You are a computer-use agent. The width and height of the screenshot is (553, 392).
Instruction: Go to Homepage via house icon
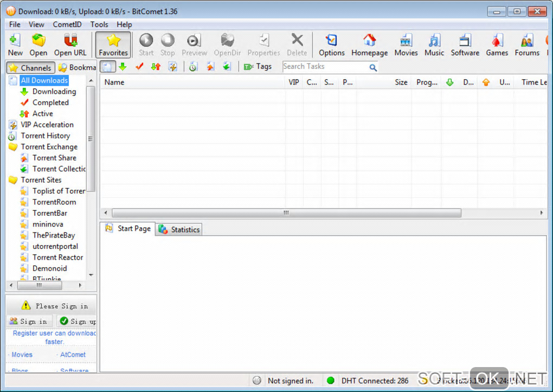tap(369, 45)
